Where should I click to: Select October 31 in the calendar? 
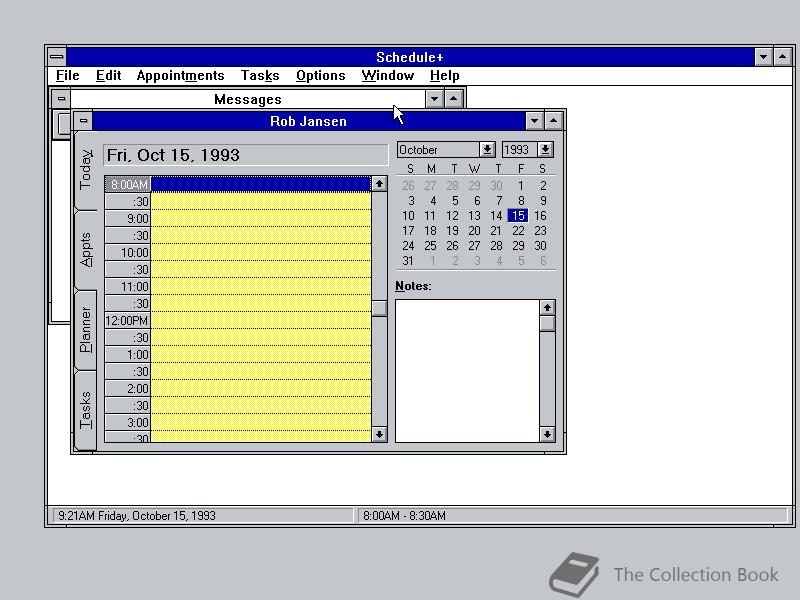pos(408,261)
